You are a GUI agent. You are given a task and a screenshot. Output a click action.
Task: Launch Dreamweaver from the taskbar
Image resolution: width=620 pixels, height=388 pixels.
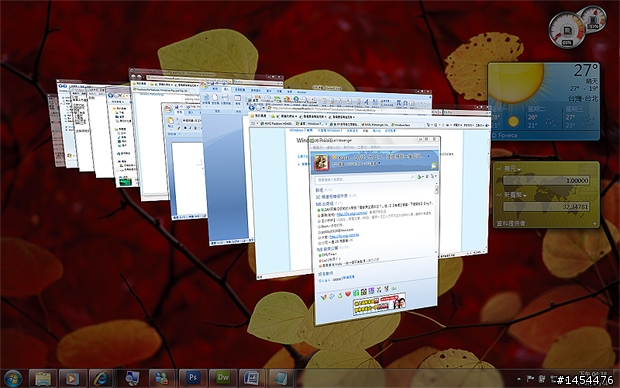click(223, 379)
